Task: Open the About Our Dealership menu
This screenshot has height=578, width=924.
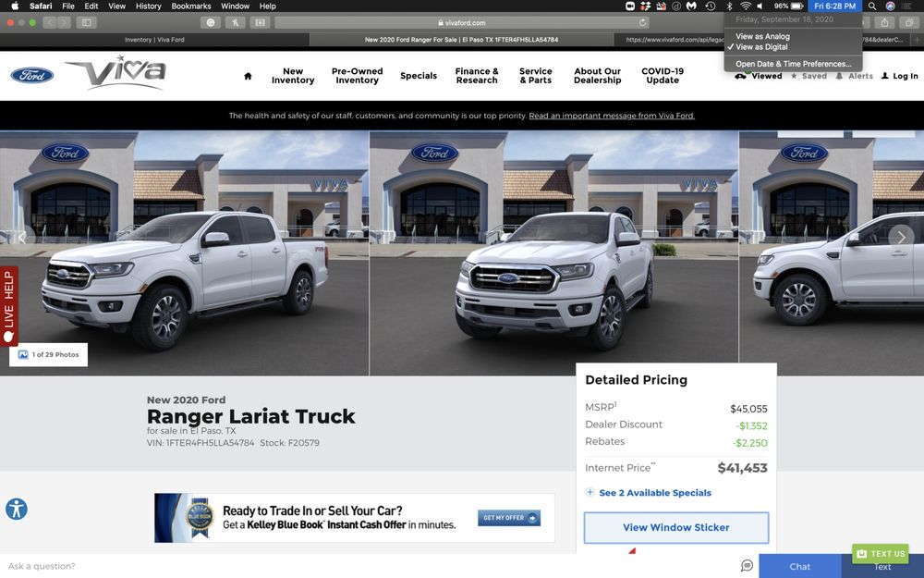Action: 598,76
